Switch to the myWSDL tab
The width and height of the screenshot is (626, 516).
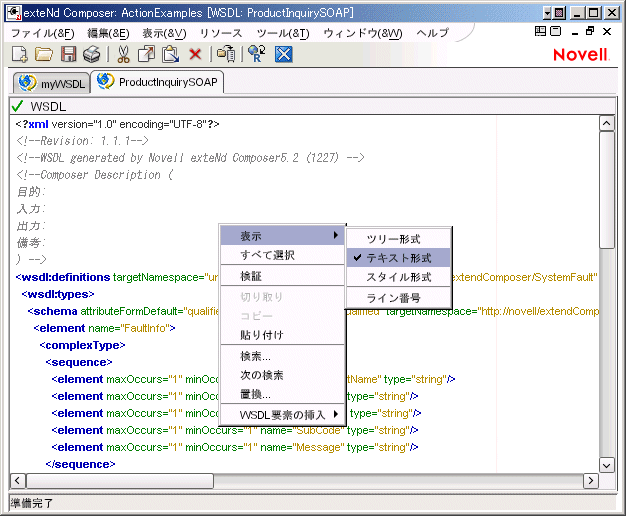click(52, 83)
